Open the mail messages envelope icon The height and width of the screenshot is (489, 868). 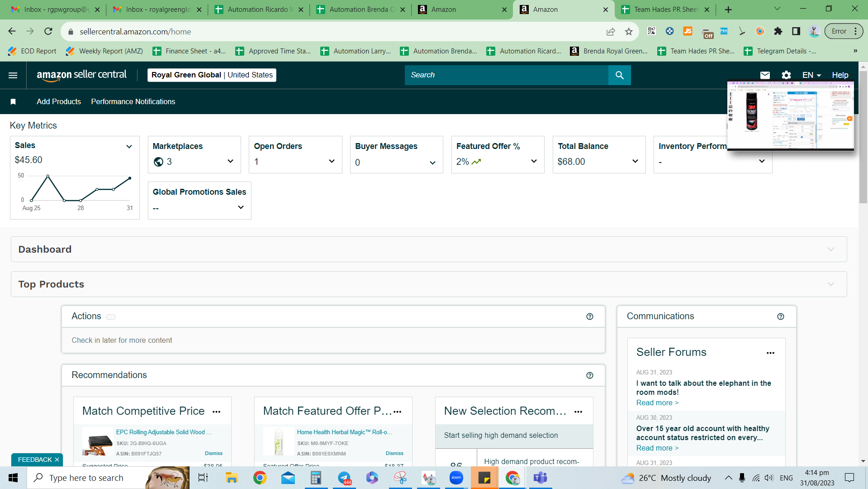coord(765,75)
